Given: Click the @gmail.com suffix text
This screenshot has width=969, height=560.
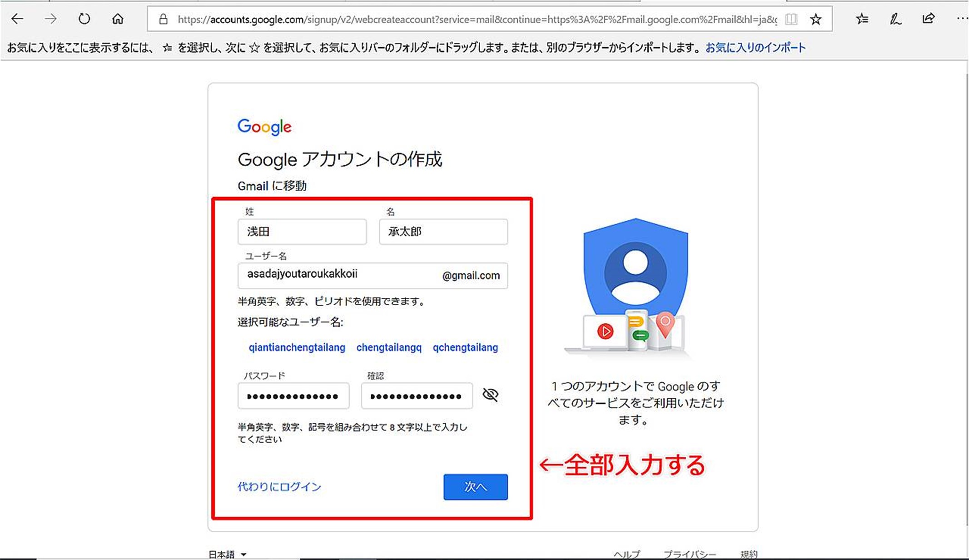Looking at the screenshot, I should click(x=471, y=276).
